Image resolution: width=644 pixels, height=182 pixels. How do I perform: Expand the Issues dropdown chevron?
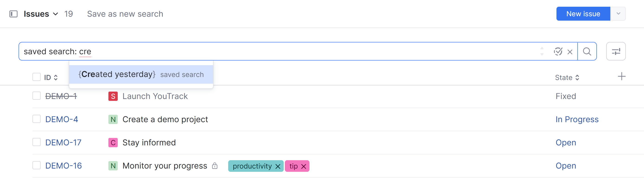tap(55, 14)
